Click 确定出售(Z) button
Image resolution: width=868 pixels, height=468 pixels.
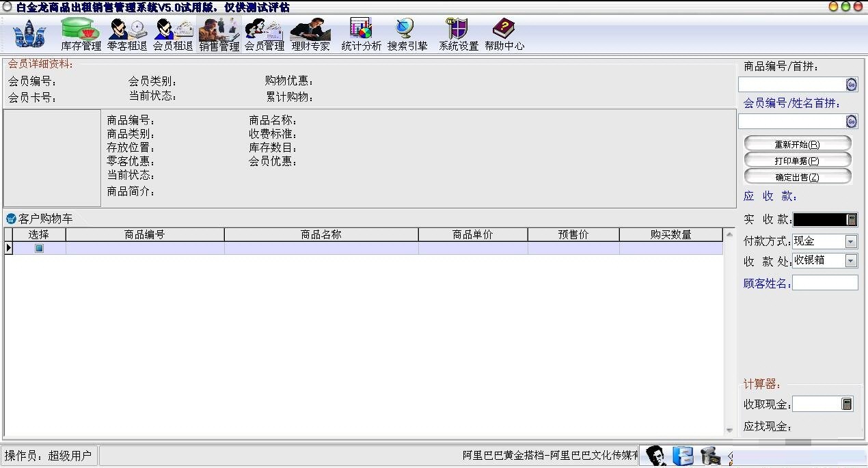798,177
